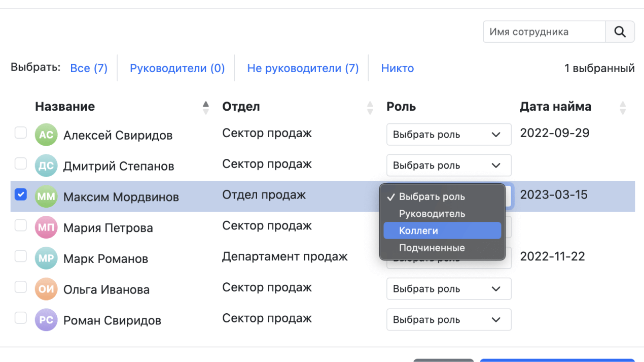
Task: Sort by the Название column arrows
Action: (205, 107)
